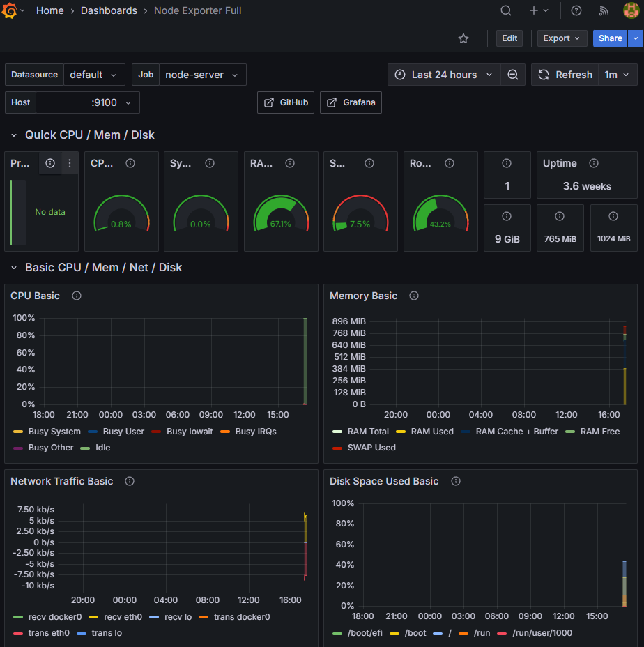Image resolution: width=644 pixels, height=647 pixels.
Task: Open the GitHub link
Action: 286,102
